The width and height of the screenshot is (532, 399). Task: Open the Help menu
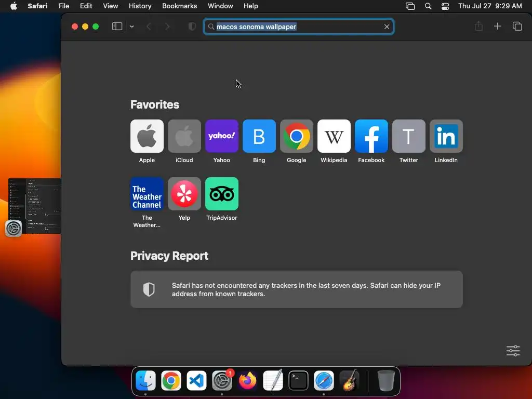pos(251,6)
